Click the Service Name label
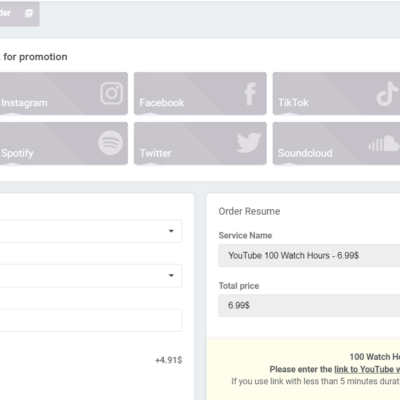The image size is (400, 400). tap(245, 235)
